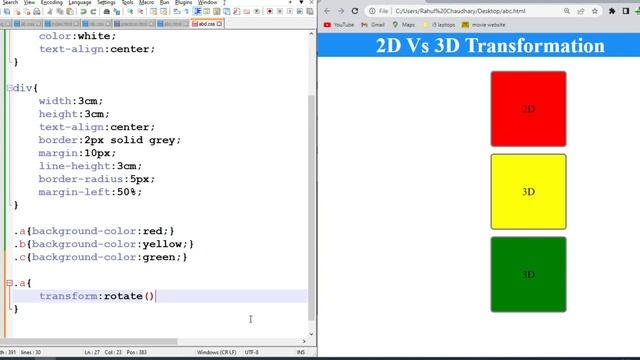Screen dimensions: 640x360
Task: Open the Encoding menu
Action: tap(52, 2)
